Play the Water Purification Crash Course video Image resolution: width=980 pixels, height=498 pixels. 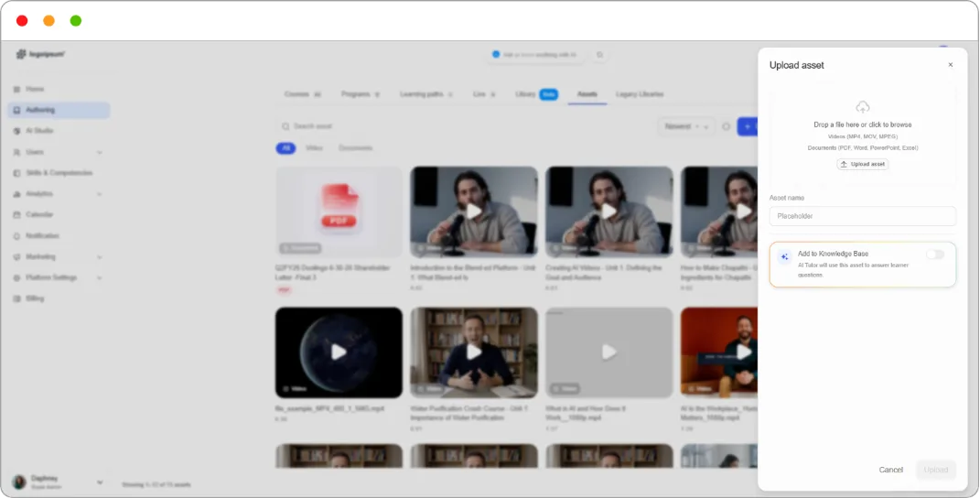click(x=474, y=352)
